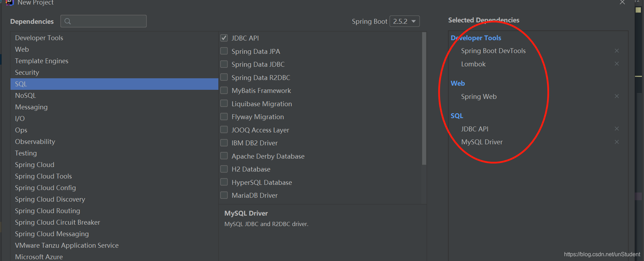Screen dimensions: 644x261
Task: Select Spring Cloud Discovery category
Action: pyautogui.click(x=114, y=199)
